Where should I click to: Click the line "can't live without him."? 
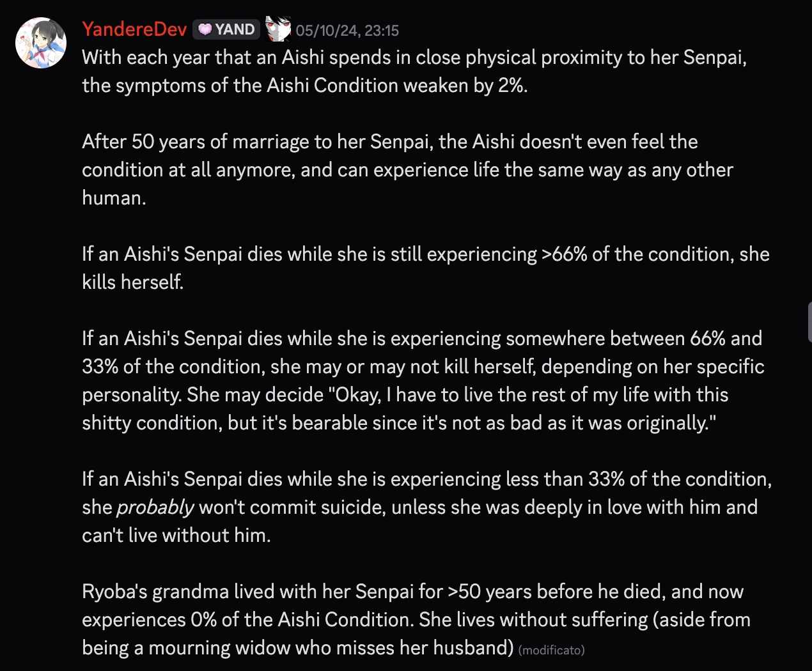tap(176, 536)
